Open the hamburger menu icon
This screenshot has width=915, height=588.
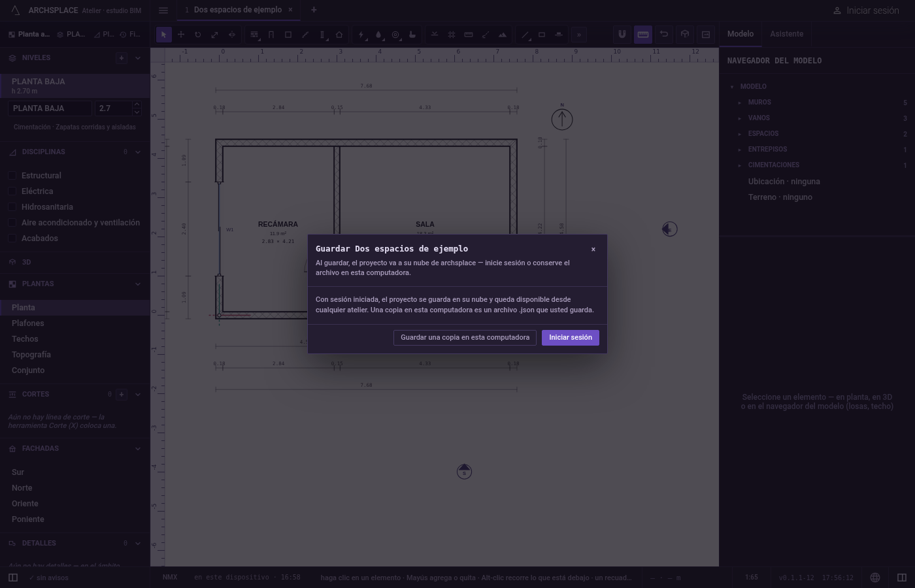pyautogui.click(x=163, y=10)
